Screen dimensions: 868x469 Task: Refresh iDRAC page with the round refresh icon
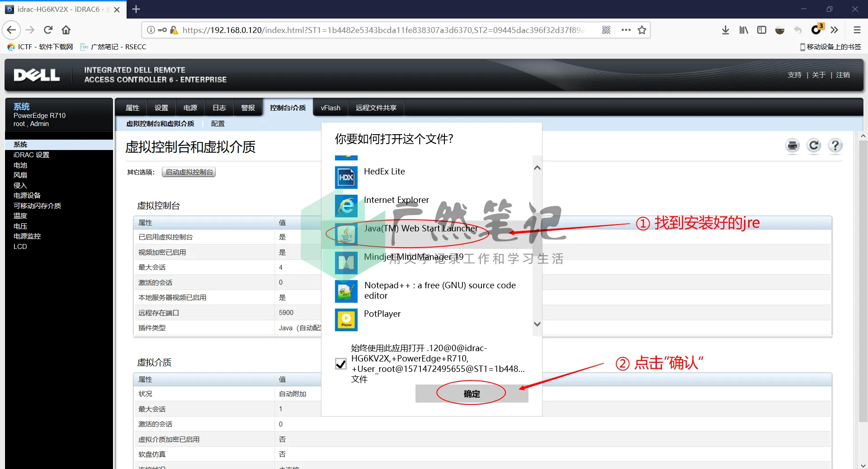pyautogui.click(x=814, y=145)
